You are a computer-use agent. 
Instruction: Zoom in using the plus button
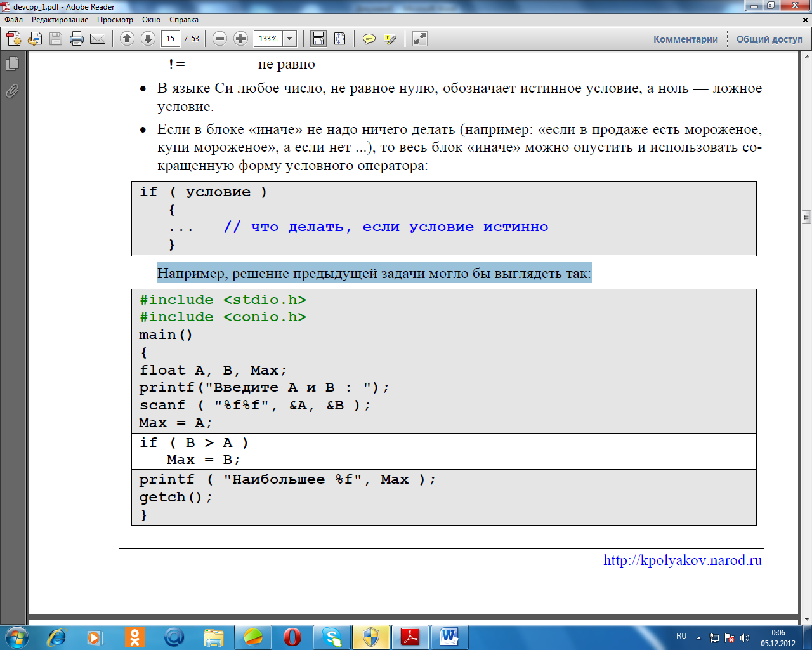(x=240, y=39)
